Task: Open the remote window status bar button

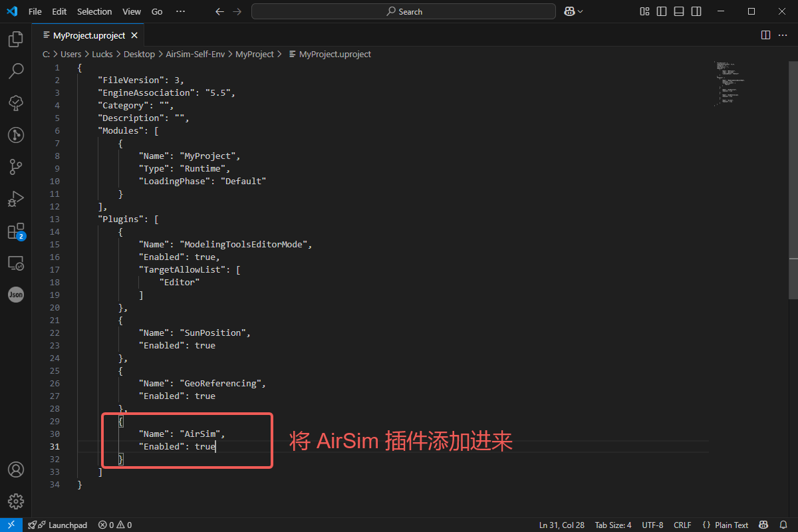Action: [11, 525]
